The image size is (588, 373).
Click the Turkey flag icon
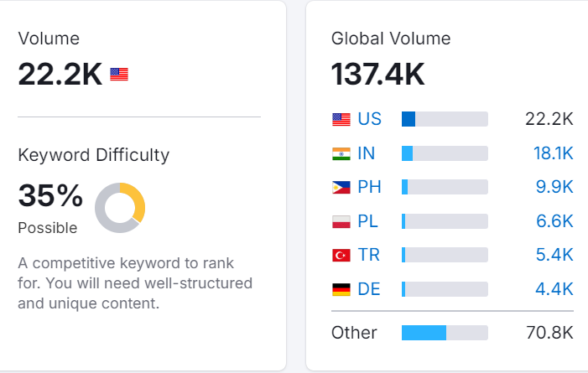click(x=341, y=255)
